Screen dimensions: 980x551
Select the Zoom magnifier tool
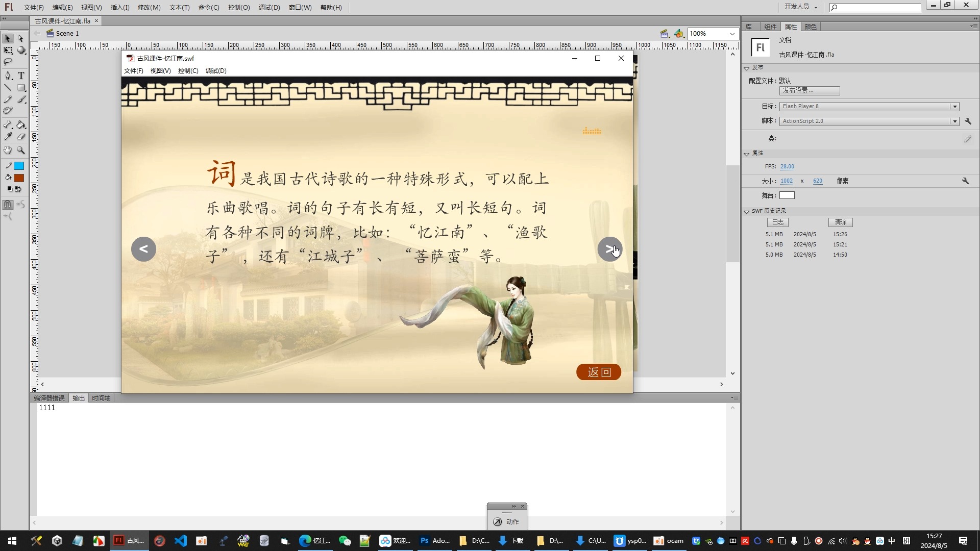[21, 151]
